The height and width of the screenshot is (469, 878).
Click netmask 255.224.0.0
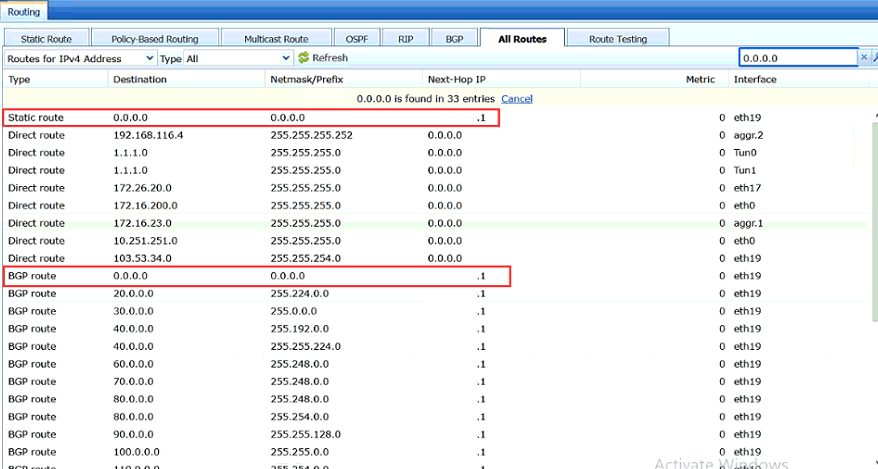(x=300, y=294)
